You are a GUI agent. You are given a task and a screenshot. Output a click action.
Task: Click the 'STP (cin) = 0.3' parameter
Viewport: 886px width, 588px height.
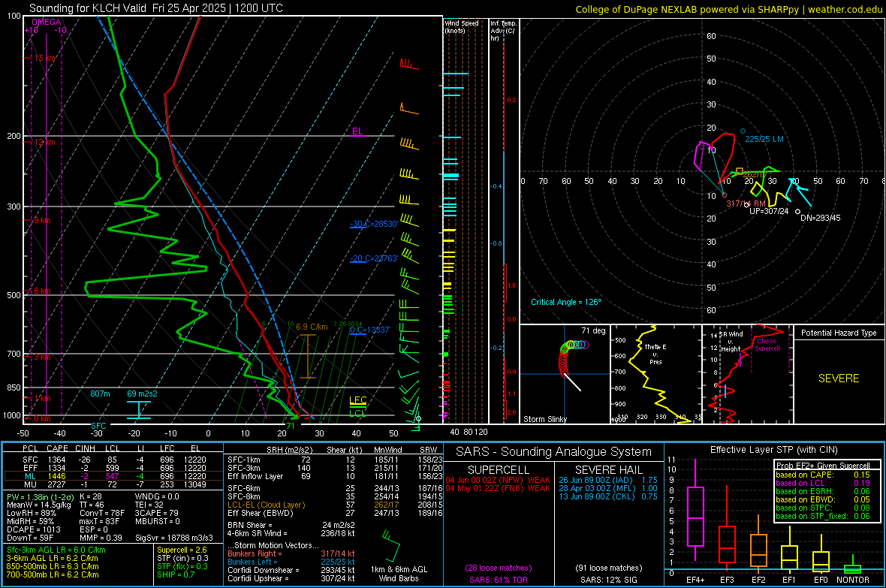click(182, 558)
